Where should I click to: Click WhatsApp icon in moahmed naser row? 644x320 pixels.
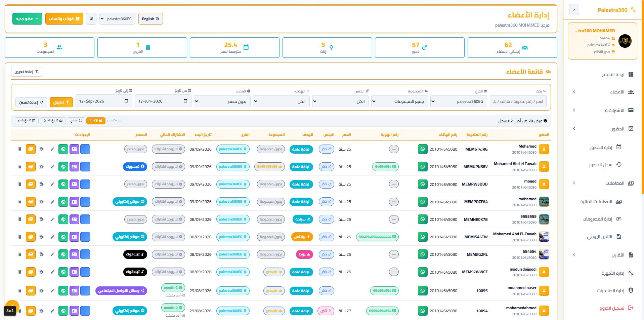point(423,291)
